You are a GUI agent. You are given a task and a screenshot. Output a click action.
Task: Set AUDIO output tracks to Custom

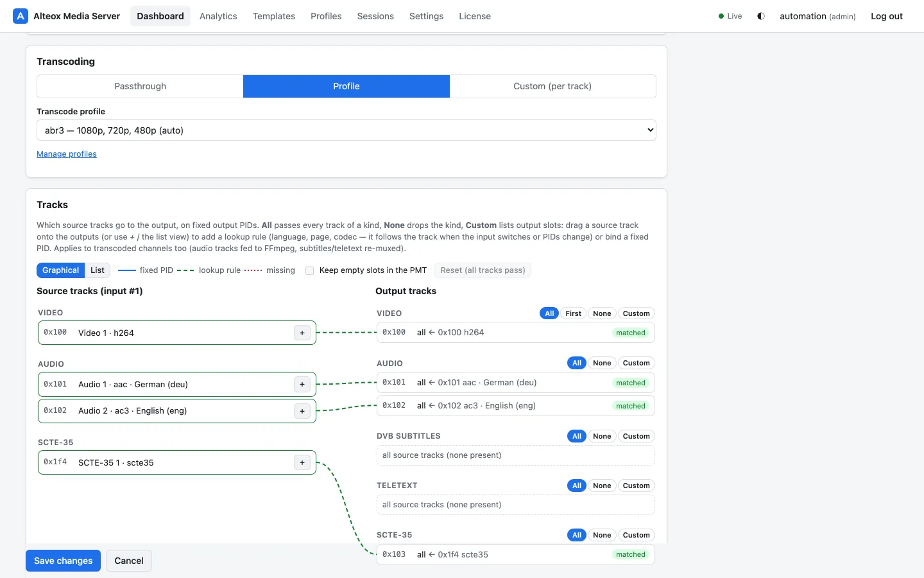(637, 363)
